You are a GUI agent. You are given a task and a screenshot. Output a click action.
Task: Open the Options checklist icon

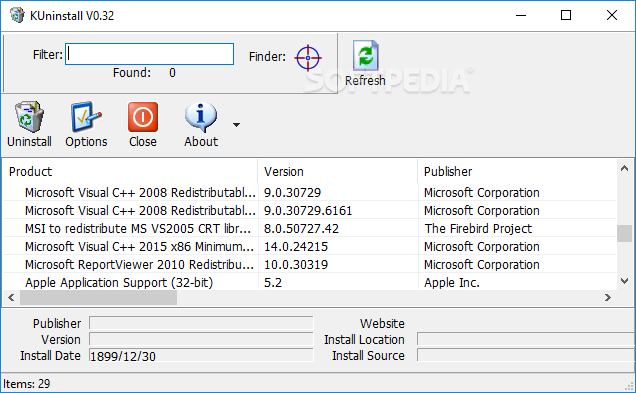point(86,117)
